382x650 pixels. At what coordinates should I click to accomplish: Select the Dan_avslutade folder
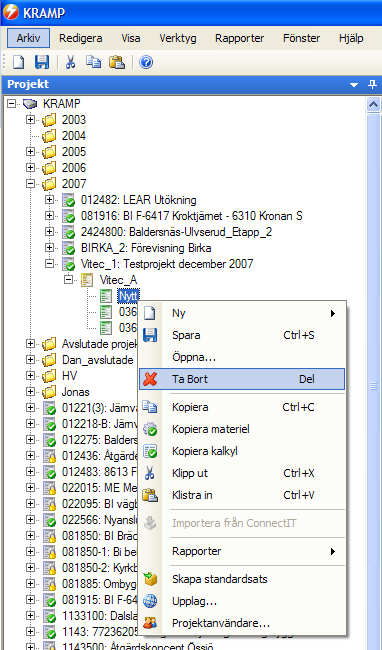pyautogui.click(x=98, y=359)
